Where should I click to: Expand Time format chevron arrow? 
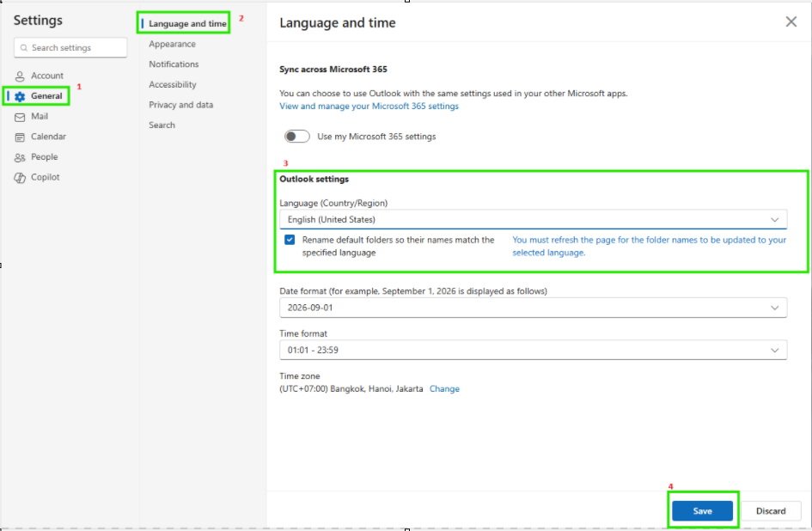pyautogui.click(x=774, y=351)
